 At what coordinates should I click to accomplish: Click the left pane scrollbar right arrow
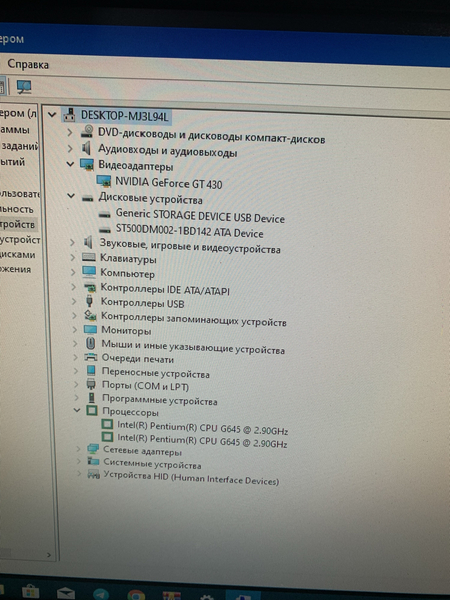click(x=49, y=554)
